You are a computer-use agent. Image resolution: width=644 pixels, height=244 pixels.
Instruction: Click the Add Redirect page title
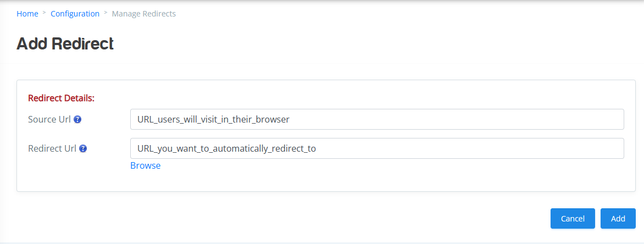tap(65, 43)
